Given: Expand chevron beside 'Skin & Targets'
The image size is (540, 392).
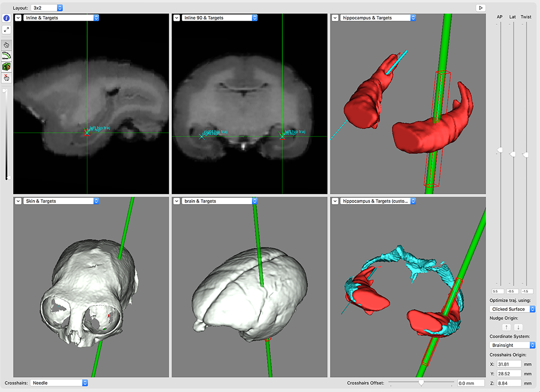Looking at the screenshot, I should (x=18, y=201).
